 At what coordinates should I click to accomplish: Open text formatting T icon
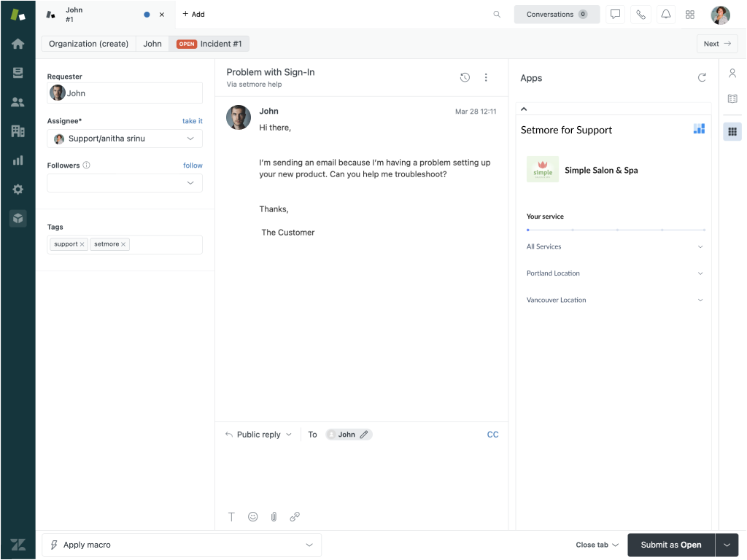coord(231,517)
